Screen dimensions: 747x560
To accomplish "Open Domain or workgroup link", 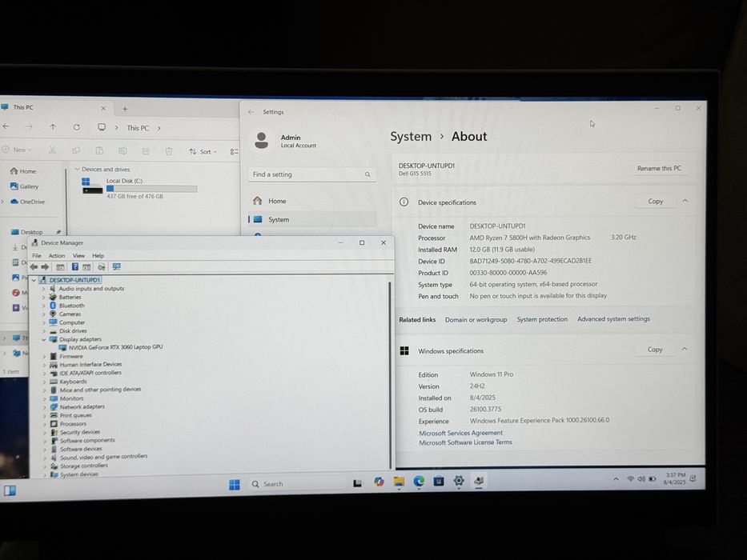I will (476, 319).
